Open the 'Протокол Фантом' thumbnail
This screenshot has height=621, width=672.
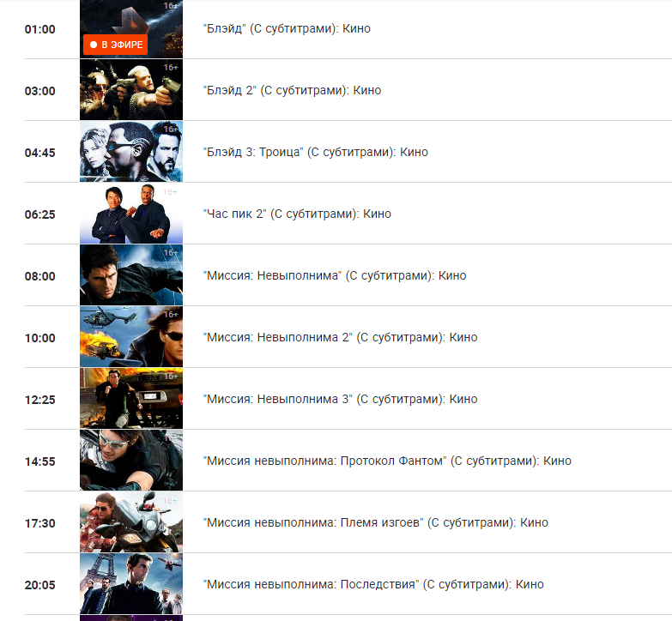tap(131, 460)
